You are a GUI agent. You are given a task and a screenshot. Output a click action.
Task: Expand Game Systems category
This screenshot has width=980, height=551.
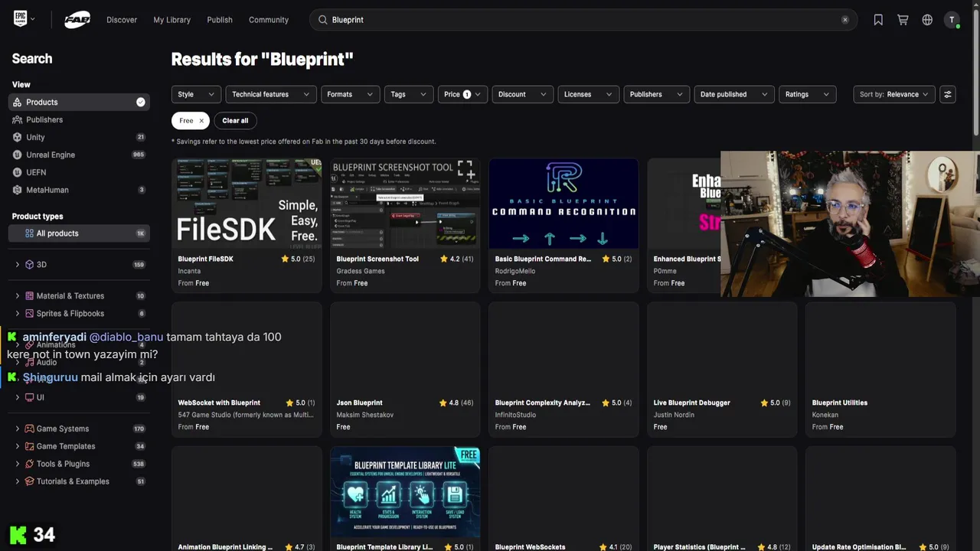tap(18, 429)
